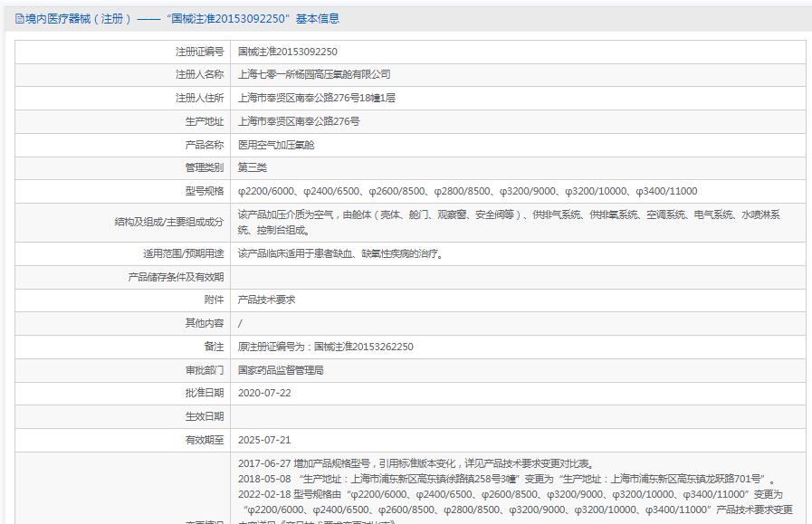Click the approval date 2020-07-22
This screenshot has width=812, height=524.
264,393
